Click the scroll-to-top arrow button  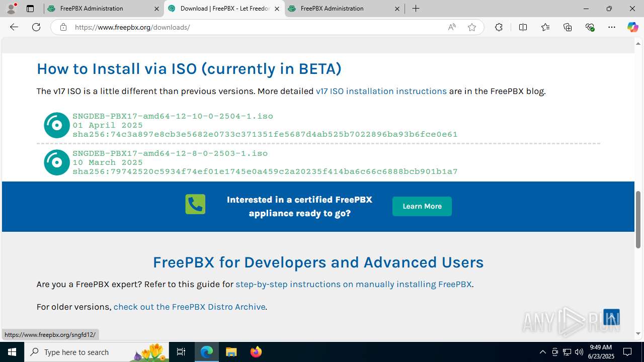pyautogui.click(x=611, y=317)
